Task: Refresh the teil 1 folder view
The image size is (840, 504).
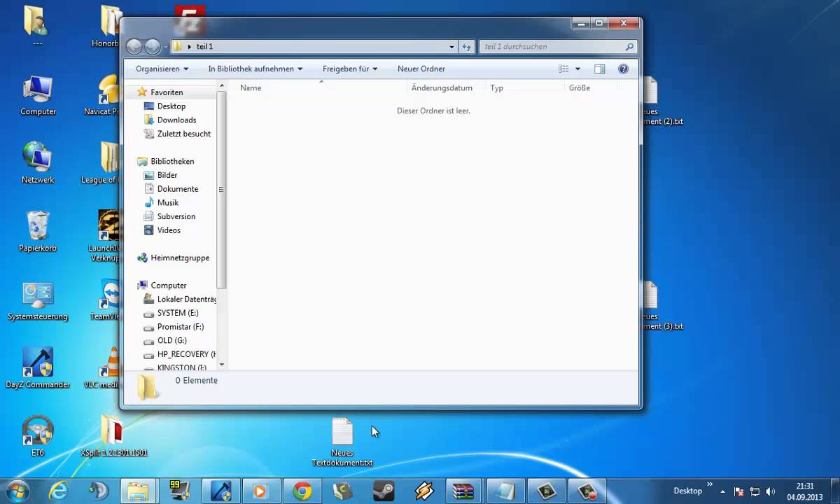Action: [x=467, y=47]
